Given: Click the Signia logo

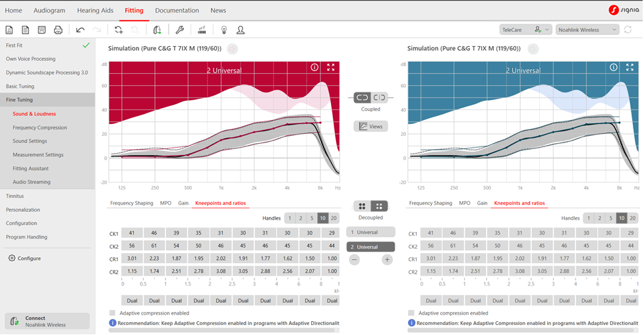Looking at the screenshot, I should (x=624, y=11).
